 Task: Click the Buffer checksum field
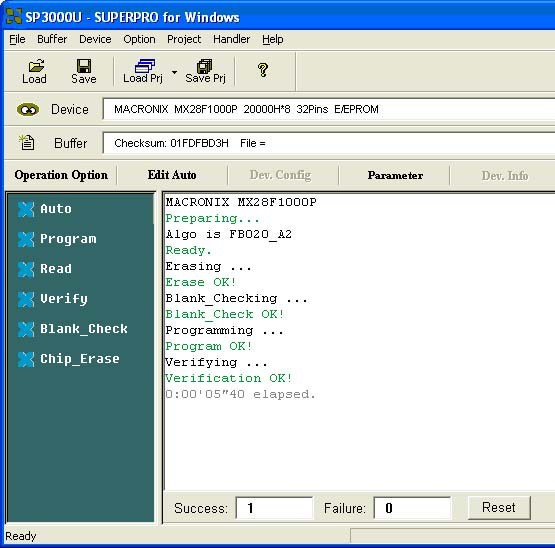click(x=329, y=143)
